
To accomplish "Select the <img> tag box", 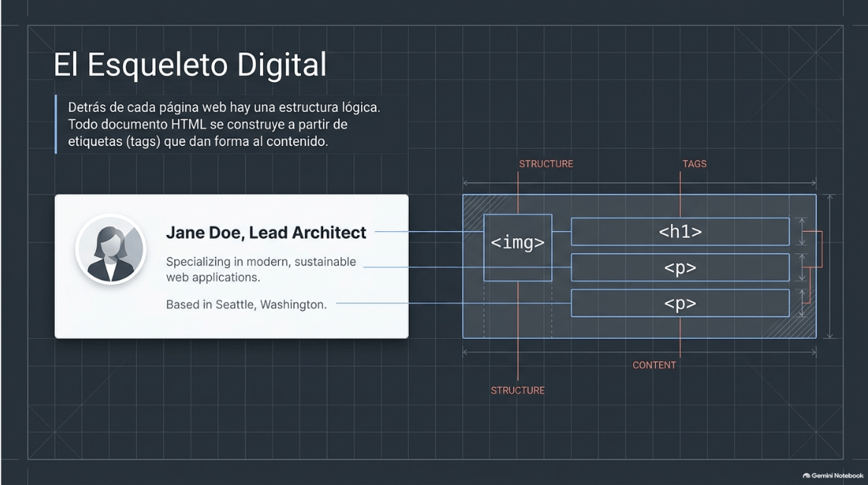I will (x=518, y=248).
